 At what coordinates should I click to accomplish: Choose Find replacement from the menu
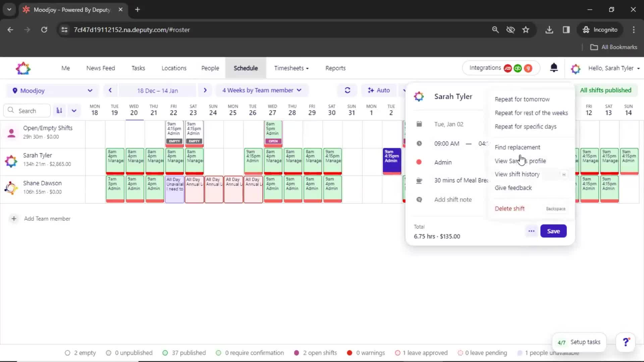point(517,147)
